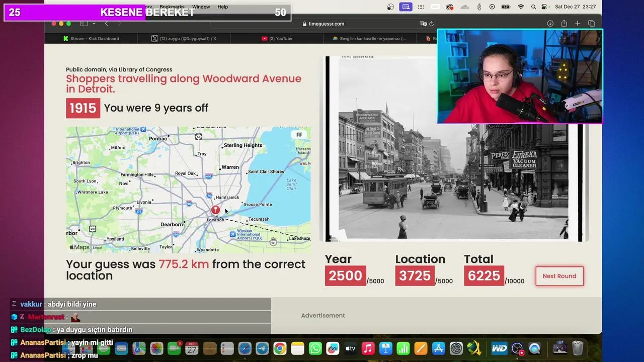This screenshot has height=362, width=644.
Task: Open Google Chrome from the dock
Action: 280,348
